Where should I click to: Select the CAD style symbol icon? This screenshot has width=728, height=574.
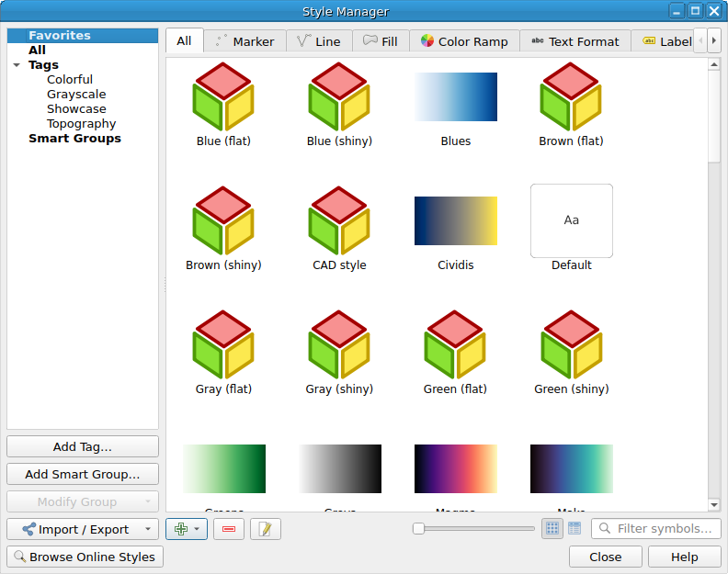pos(339,220)
